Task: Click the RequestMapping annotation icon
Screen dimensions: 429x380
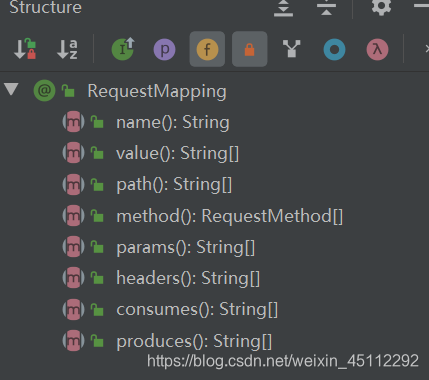Action: 44,90
